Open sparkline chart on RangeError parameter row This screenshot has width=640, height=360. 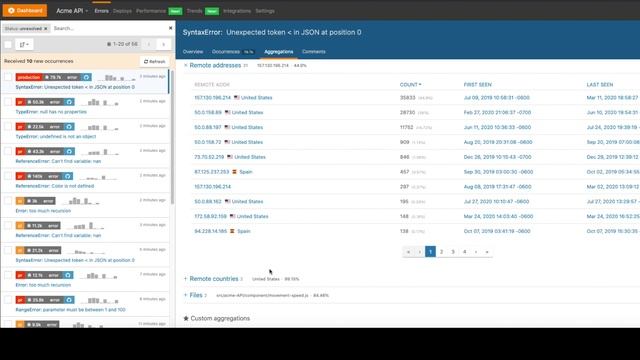tap(100, 300)
